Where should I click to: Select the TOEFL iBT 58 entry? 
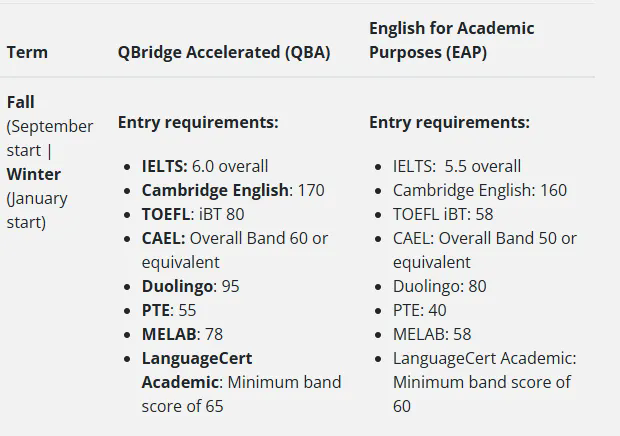443,214
